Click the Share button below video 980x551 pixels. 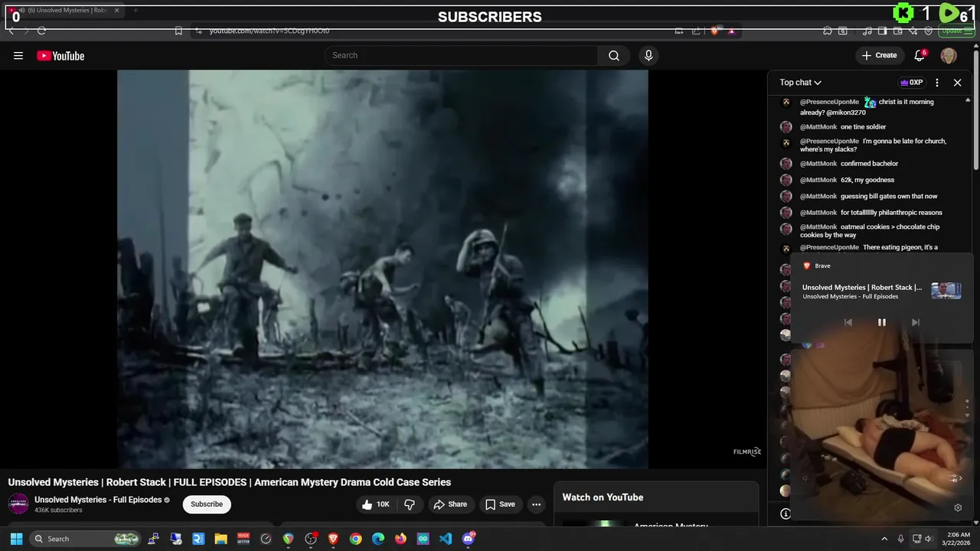click(449, 504)
